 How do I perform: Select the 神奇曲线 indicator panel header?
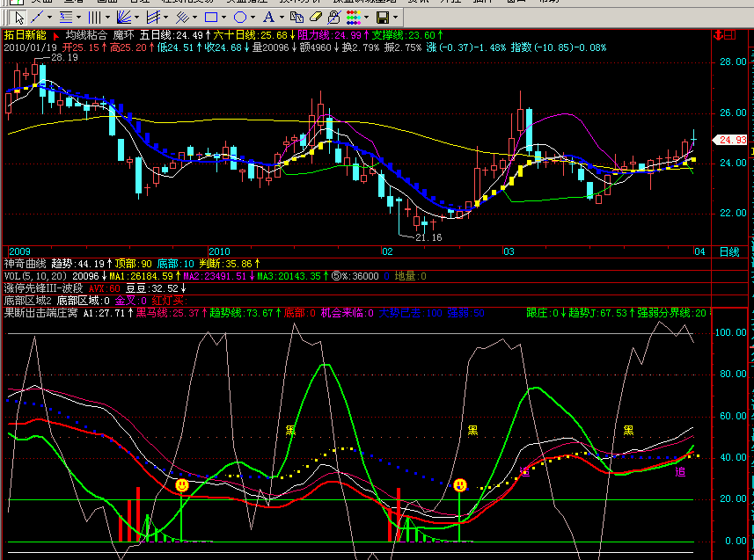(25, 264)
